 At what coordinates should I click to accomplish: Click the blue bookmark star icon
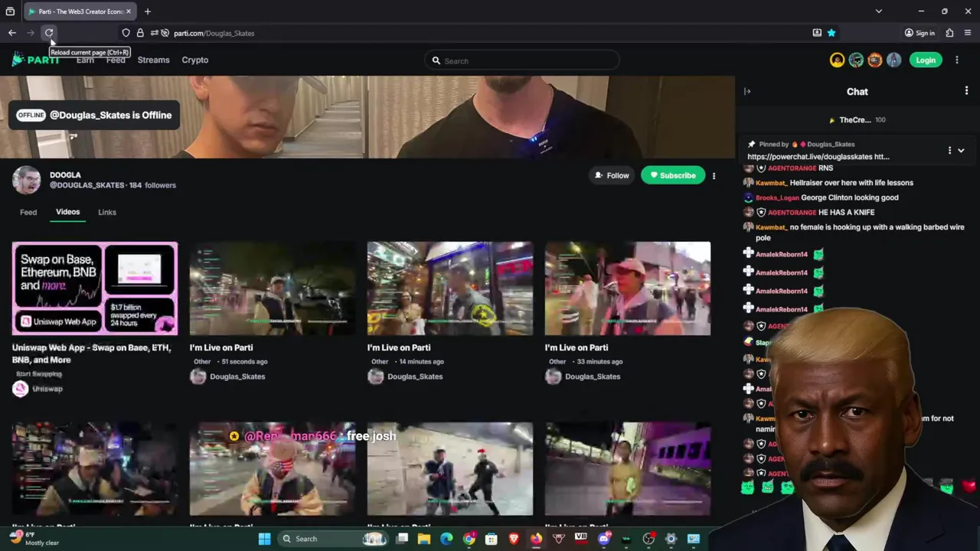pyautogui.click(x=831, y=33)
